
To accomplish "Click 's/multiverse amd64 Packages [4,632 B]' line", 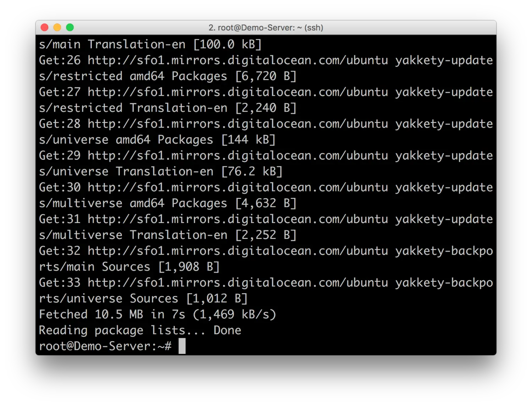I will (168, 203).
